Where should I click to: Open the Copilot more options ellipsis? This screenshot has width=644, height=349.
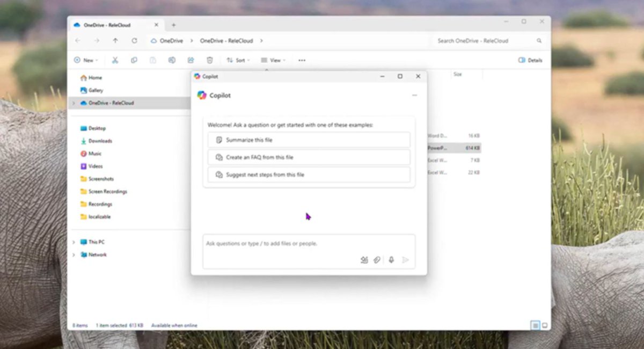414,95
